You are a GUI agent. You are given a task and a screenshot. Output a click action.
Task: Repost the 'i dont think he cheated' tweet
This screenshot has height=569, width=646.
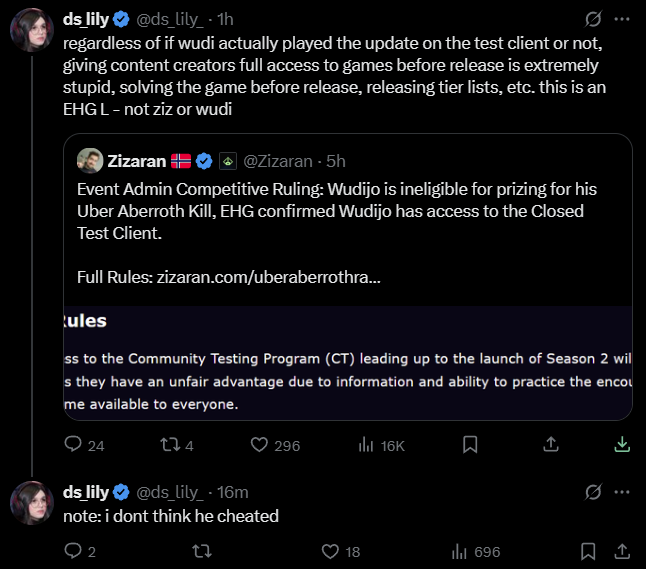click(202, 551)
